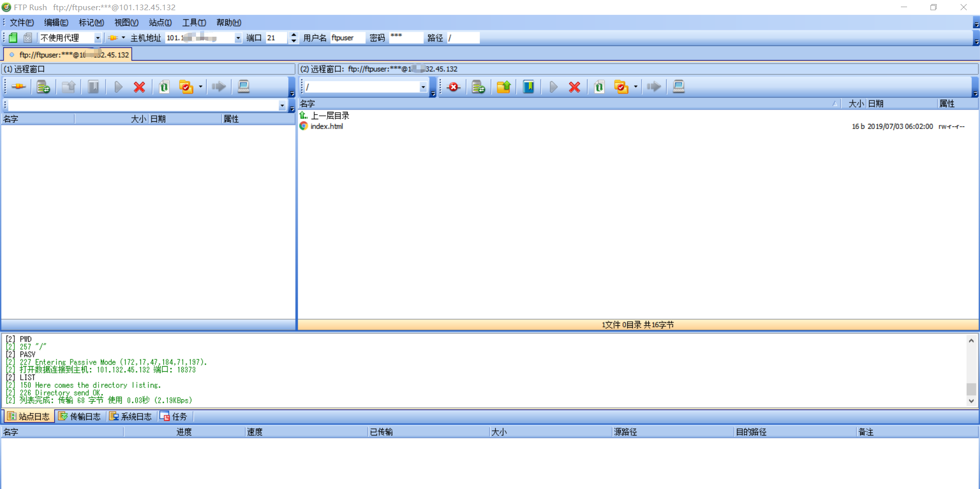Image resolution: width=980 pixels, height=489 pixels.
Task: Open the 站点 menu
Action: click(160, 22)
